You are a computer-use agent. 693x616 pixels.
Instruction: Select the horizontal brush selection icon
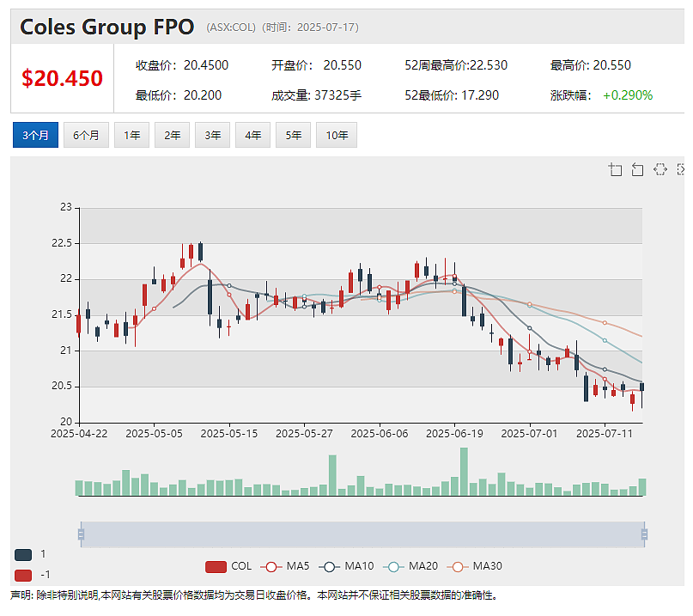point(660,169)
